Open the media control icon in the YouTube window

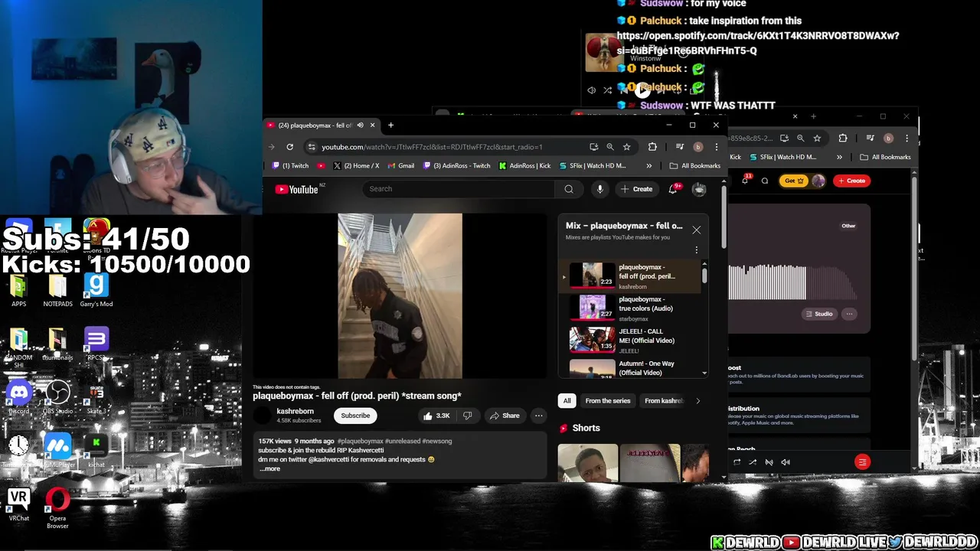pos(679,147)
